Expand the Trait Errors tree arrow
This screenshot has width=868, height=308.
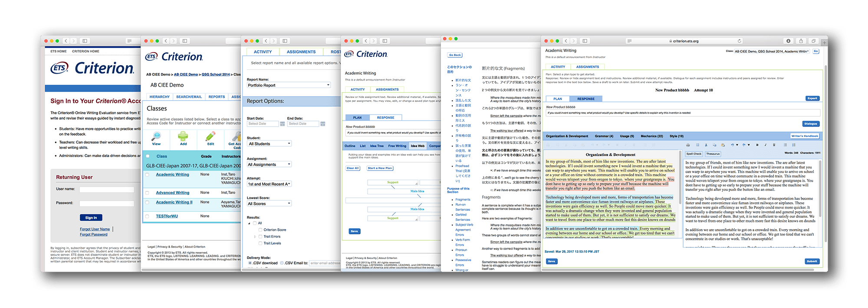point(255,236)
